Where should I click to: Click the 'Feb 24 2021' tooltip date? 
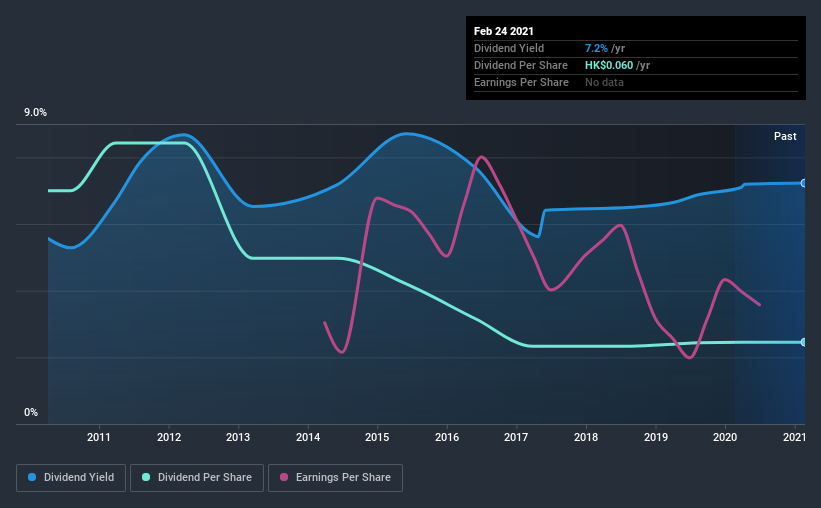[504, 31]
